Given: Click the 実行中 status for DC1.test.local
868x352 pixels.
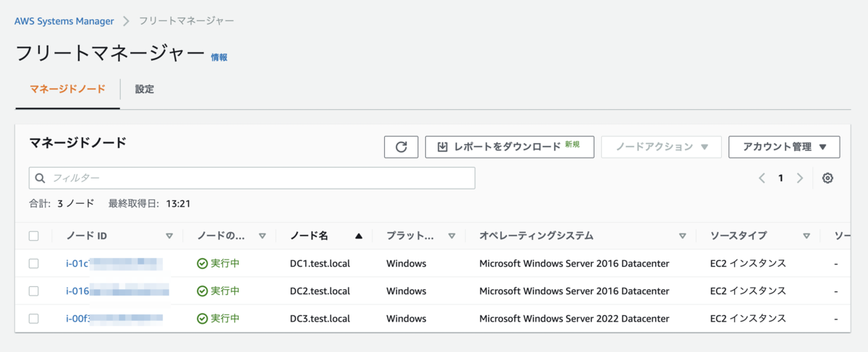Looking at the screenshot, I should pos(218,263).
